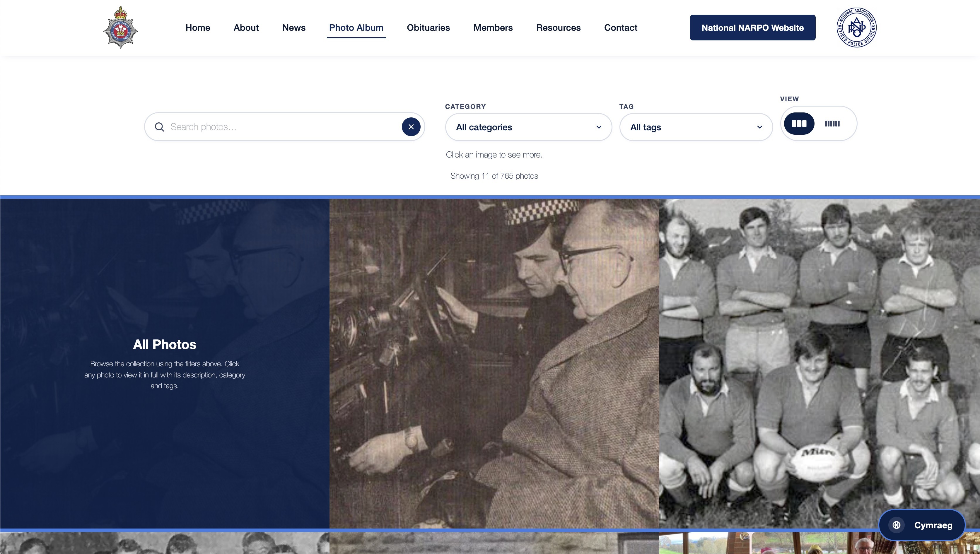Visit the National NARPO Website button

point(752,28)
